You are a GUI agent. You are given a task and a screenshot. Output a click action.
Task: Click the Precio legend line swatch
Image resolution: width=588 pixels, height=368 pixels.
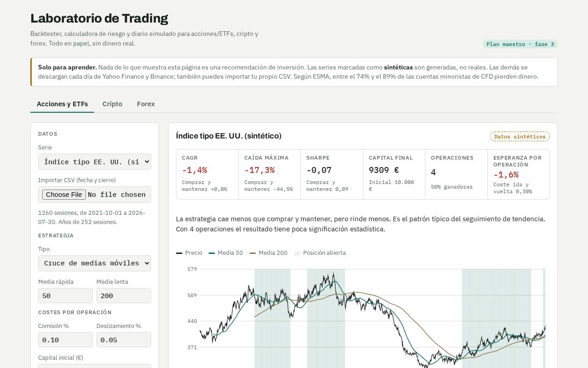[x=179, y=253]
